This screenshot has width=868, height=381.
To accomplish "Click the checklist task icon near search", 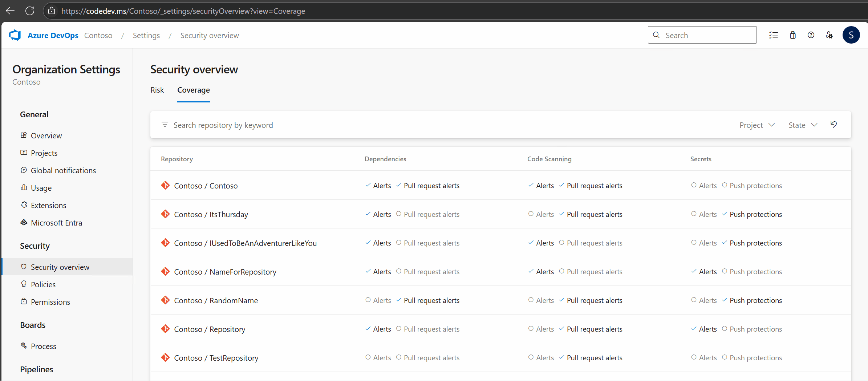I will [x=774, y=35].
